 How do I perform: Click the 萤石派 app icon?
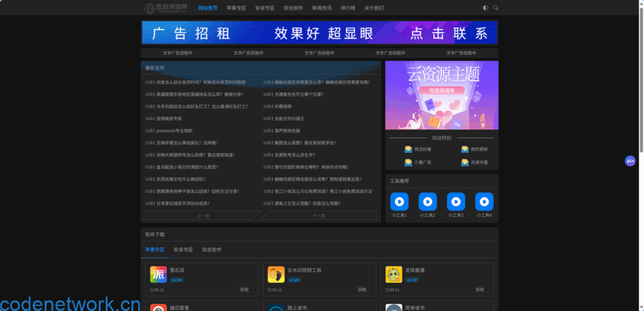click(158, 275)
